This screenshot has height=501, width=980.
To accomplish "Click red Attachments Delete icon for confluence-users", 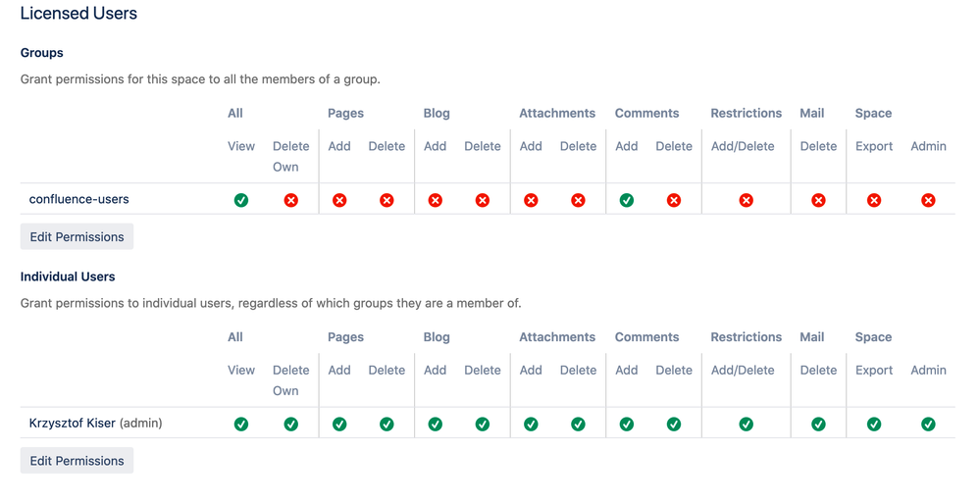I will pos(578,200).
